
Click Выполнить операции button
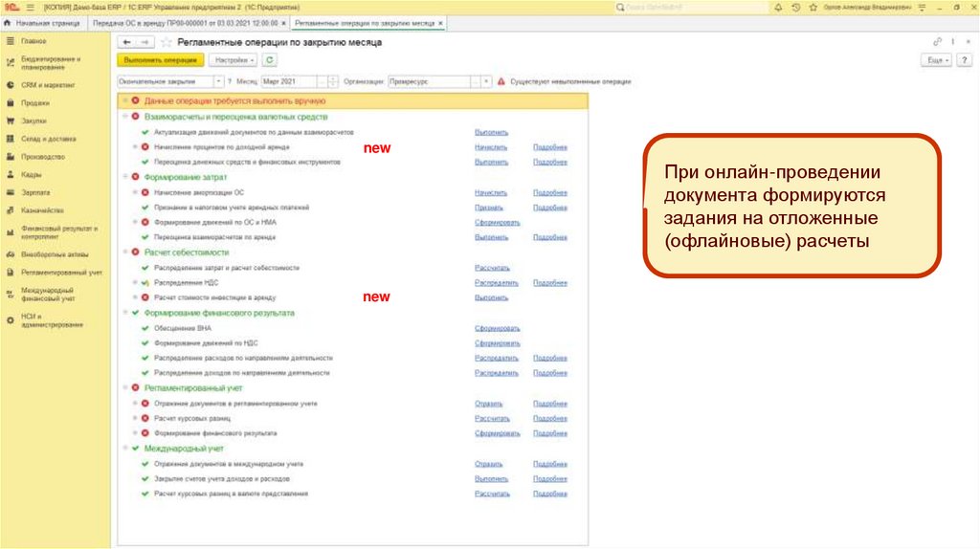[x=161, y=60]
